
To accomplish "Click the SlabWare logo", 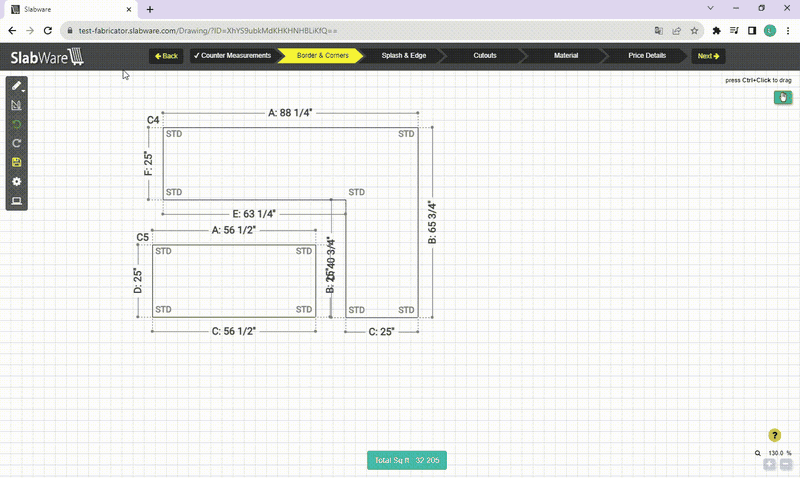I will [x=47, y=57].
